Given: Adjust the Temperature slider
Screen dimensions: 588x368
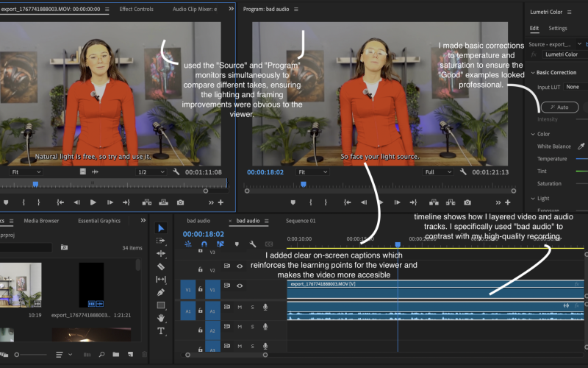Looking at the screenshot, I should [x=581, y=159].
